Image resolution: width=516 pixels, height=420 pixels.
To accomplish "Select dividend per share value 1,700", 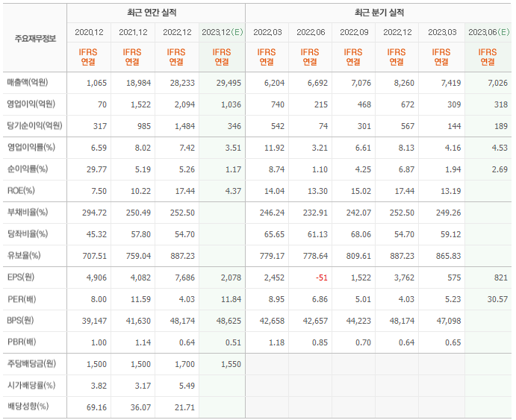I will 185,364.
